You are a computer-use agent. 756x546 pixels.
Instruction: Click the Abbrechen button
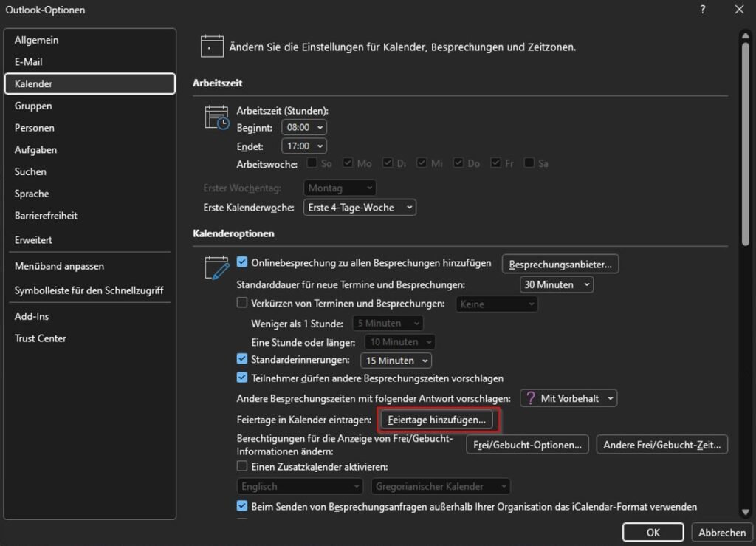722,533
